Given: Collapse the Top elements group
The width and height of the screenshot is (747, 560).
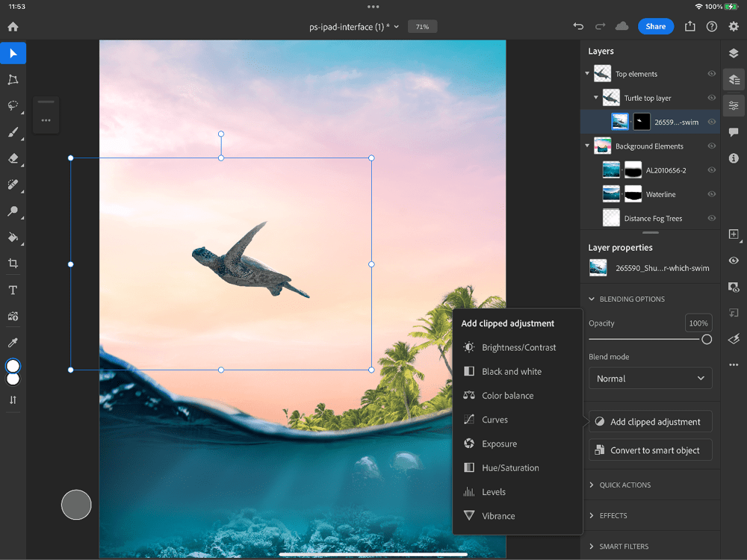Looking at the screenshot, I should 587,73.
